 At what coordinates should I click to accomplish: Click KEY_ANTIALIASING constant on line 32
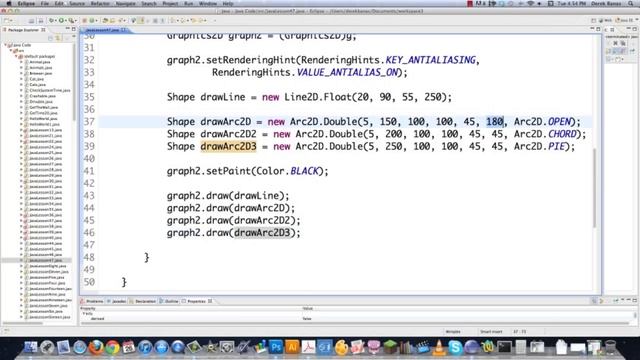coord(431,60)
